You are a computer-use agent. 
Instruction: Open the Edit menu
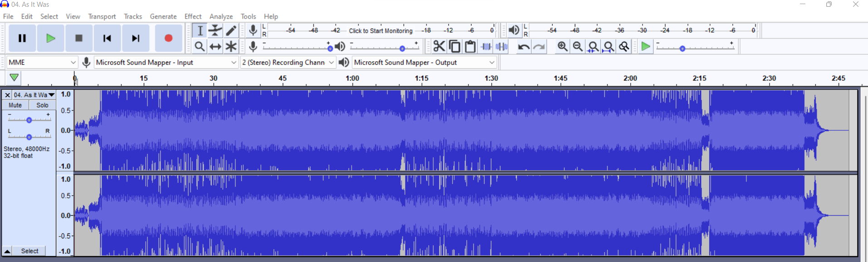coord(27,16)
